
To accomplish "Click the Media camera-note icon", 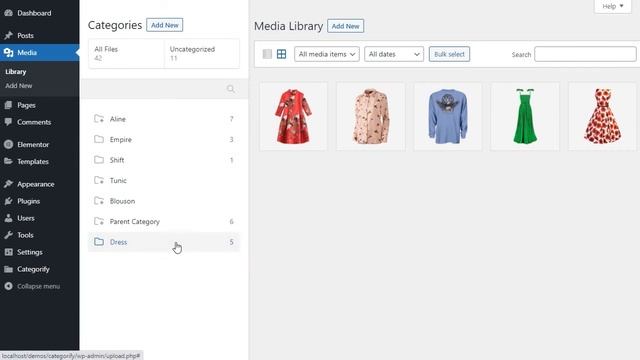I will (x=8, y=53).
